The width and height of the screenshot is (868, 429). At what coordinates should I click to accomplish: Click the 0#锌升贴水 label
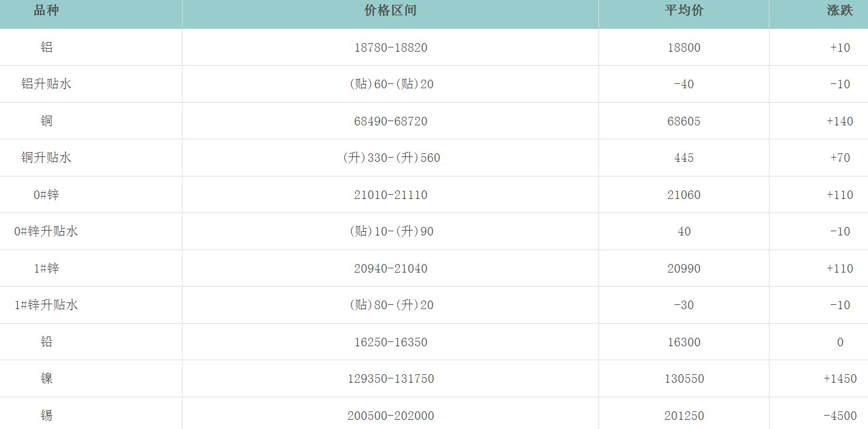[x=46, y=231]
